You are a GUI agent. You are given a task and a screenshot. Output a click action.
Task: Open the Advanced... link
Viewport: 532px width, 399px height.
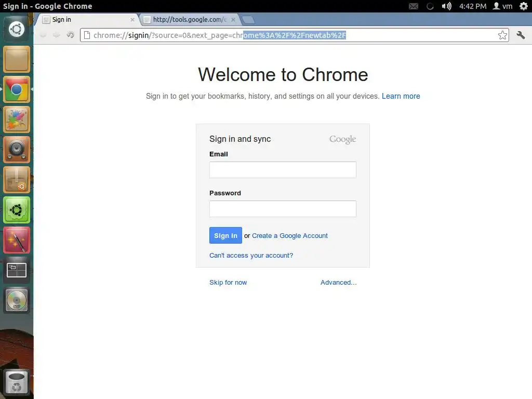coord(339,282)
